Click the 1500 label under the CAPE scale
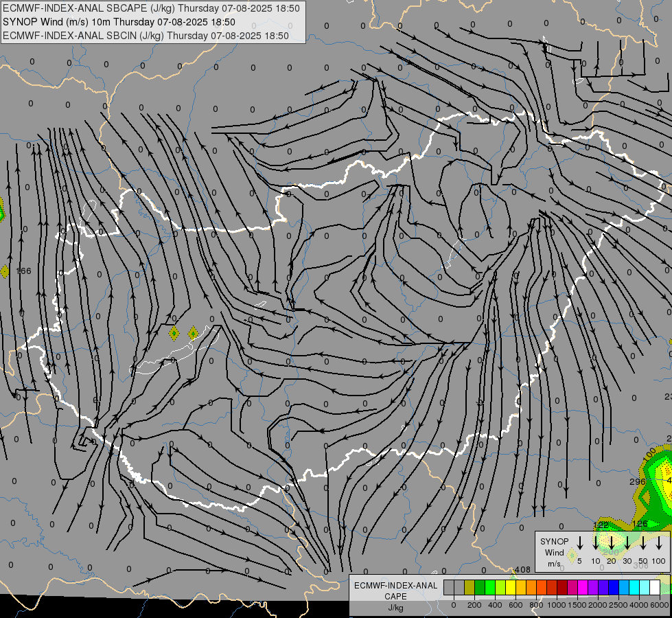This screenshot has height=618, width=672. [577, 605]
